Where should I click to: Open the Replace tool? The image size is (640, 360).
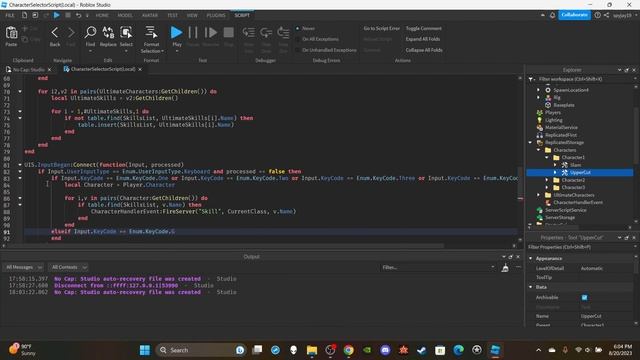(108, 32)
